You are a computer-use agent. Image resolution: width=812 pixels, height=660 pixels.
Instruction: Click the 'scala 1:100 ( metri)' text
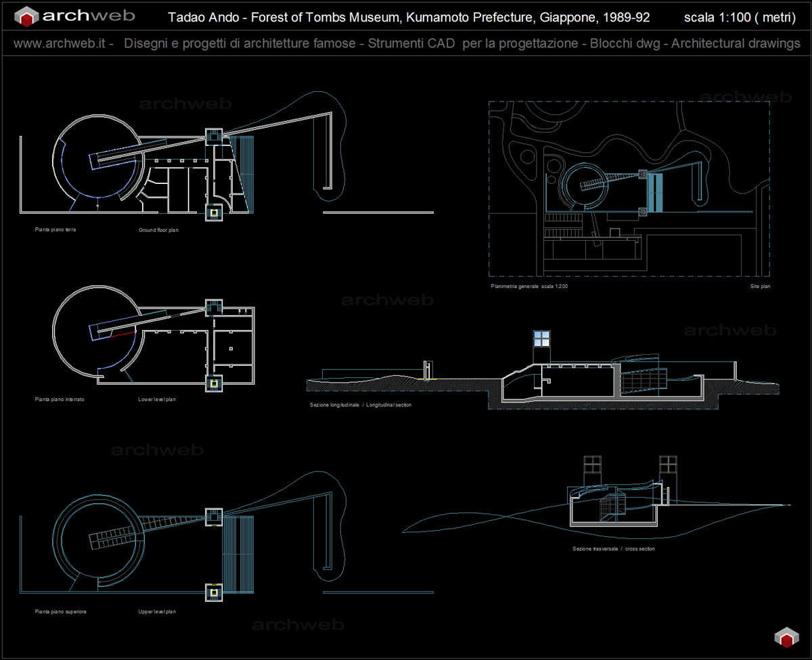click(x=740, y=18)
